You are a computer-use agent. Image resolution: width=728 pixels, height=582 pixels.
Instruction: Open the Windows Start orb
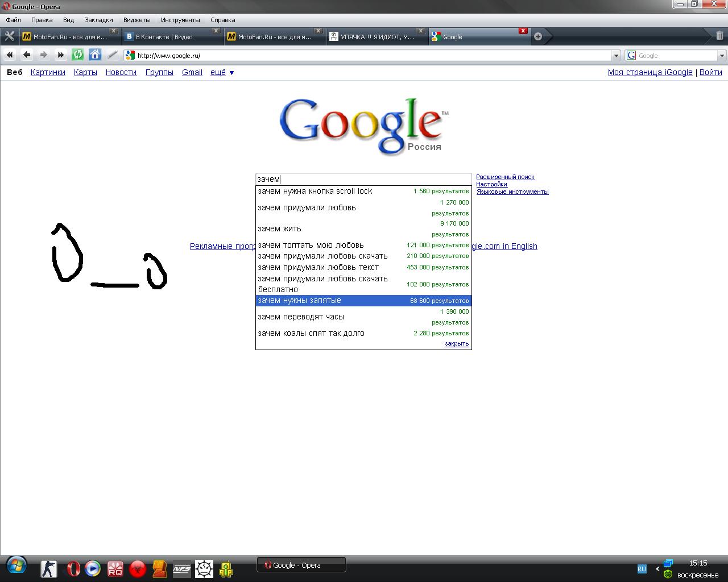tap(16, 566)
